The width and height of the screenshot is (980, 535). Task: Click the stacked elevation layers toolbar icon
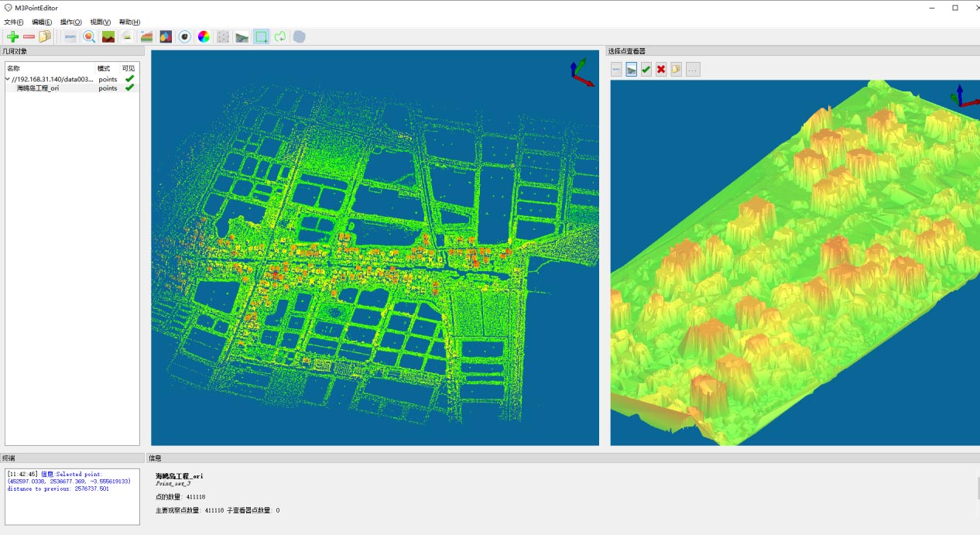[x=146, y=36]
